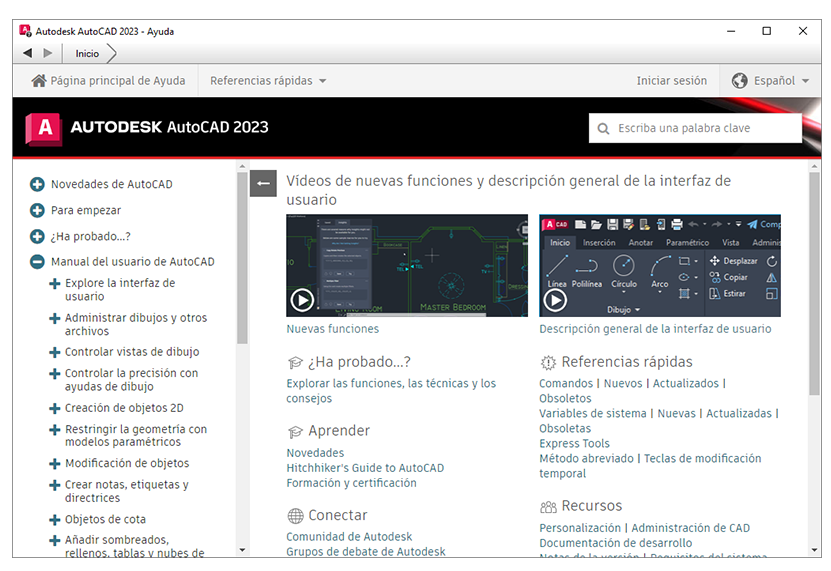Click sidebar scrollbar down arrow
This screenshot has width=831, height=571.
point(242,550)
